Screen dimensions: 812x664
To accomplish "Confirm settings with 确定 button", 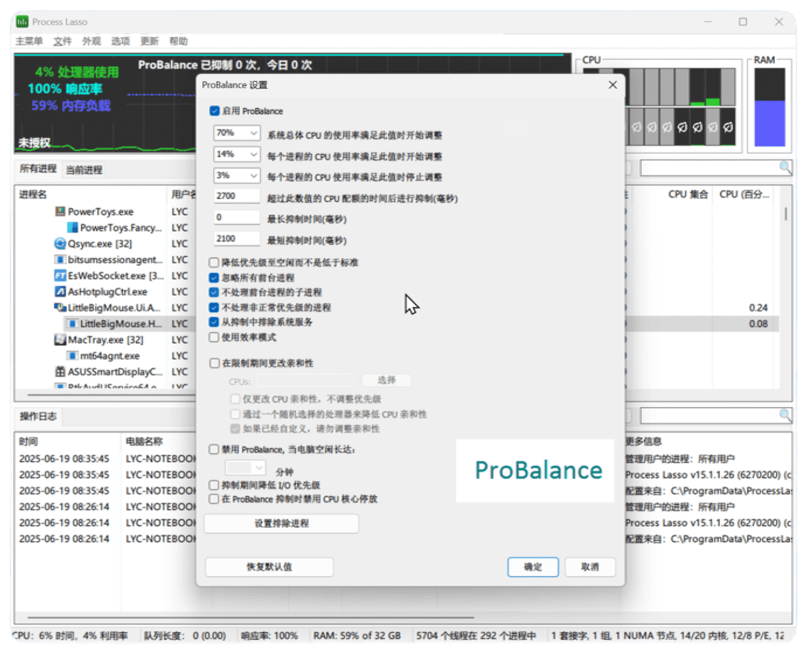I will coord(533,567).
